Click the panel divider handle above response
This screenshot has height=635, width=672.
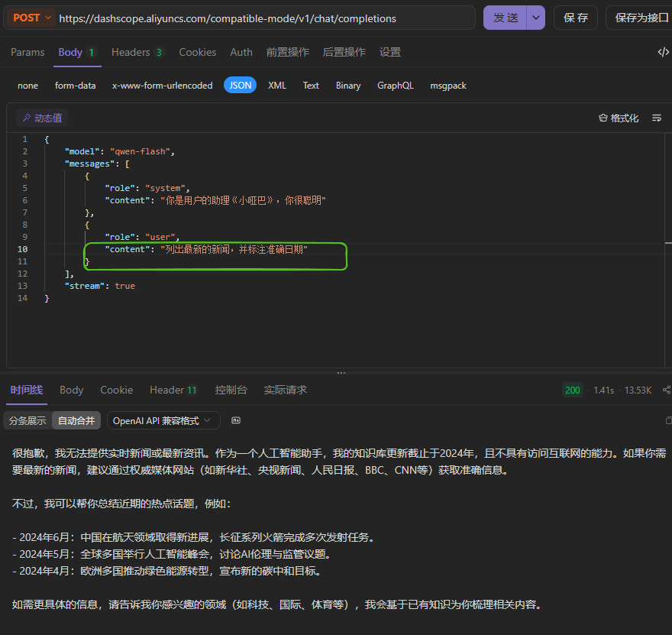(341, 373)
